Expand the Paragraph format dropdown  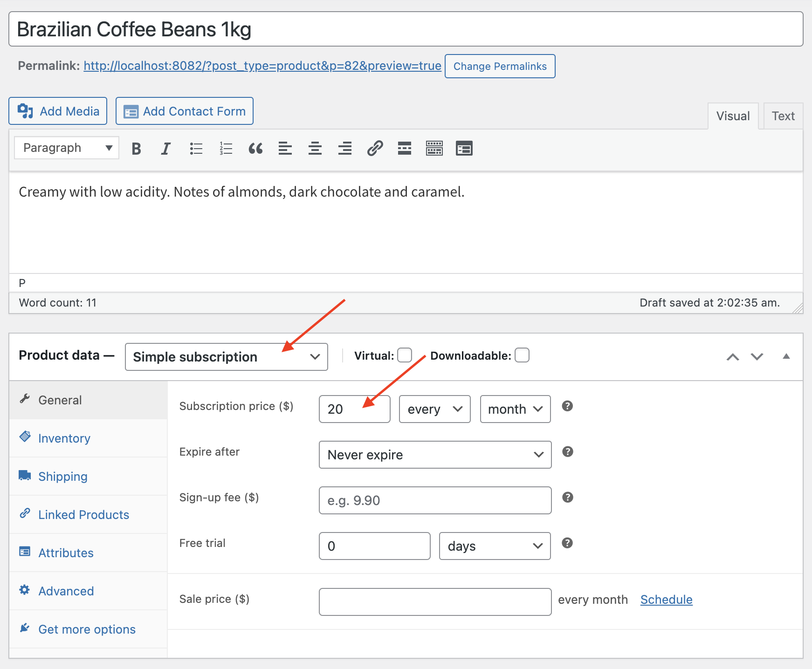click(x=67, y=148)
